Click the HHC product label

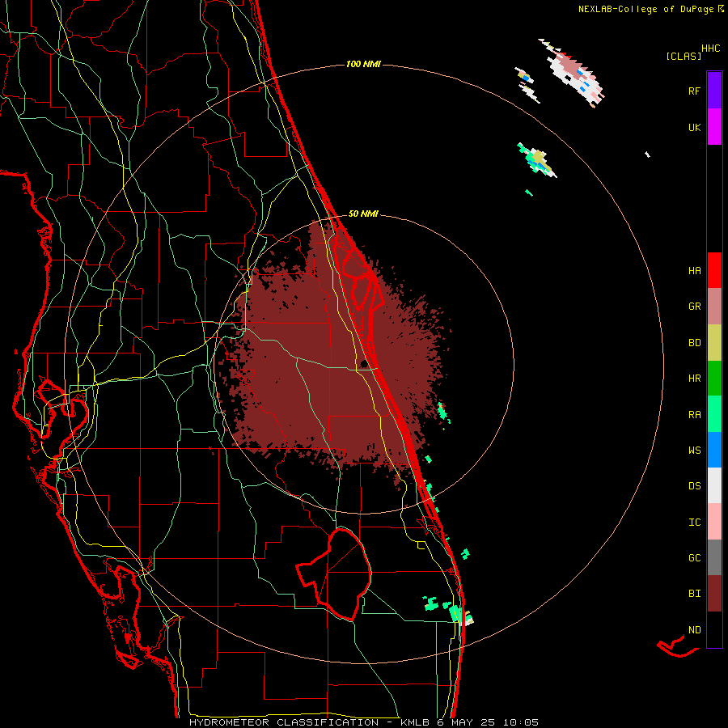click(711, 49)
